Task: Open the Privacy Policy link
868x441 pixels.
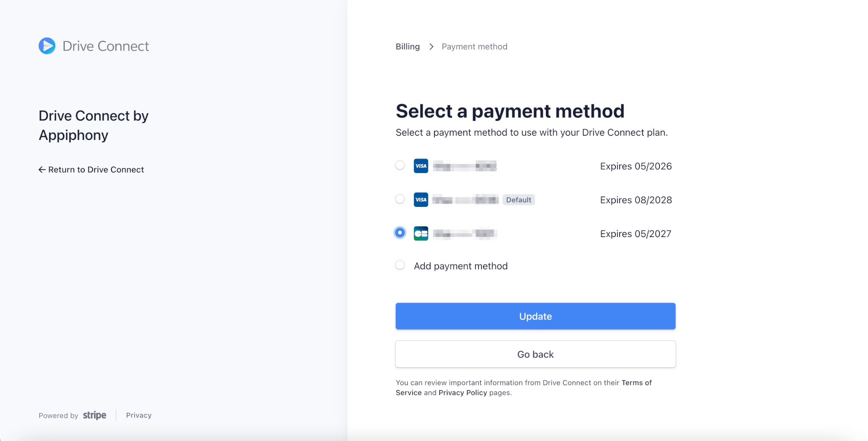Action: click(x=463, y=393)
